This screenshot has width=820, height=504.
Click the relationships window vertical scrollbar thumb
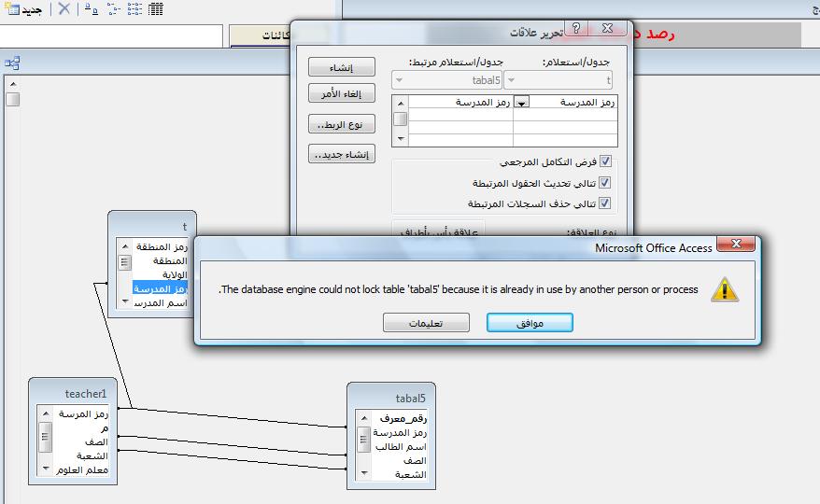tap(13, 99)
